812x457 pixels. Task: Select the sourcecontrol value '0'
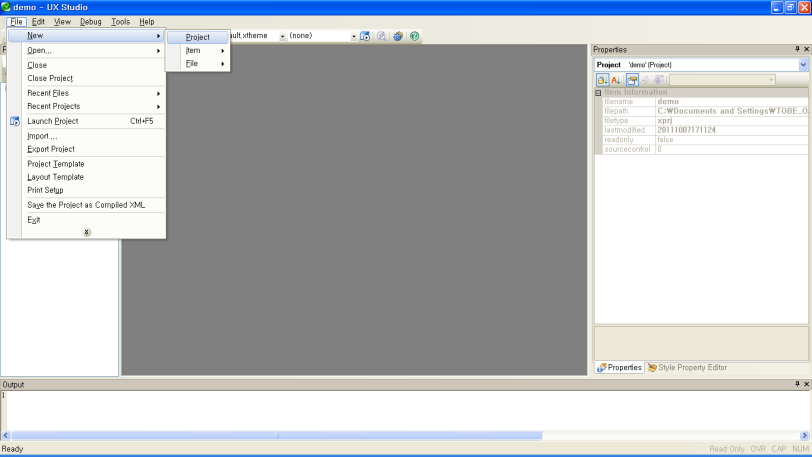(732, 149)
